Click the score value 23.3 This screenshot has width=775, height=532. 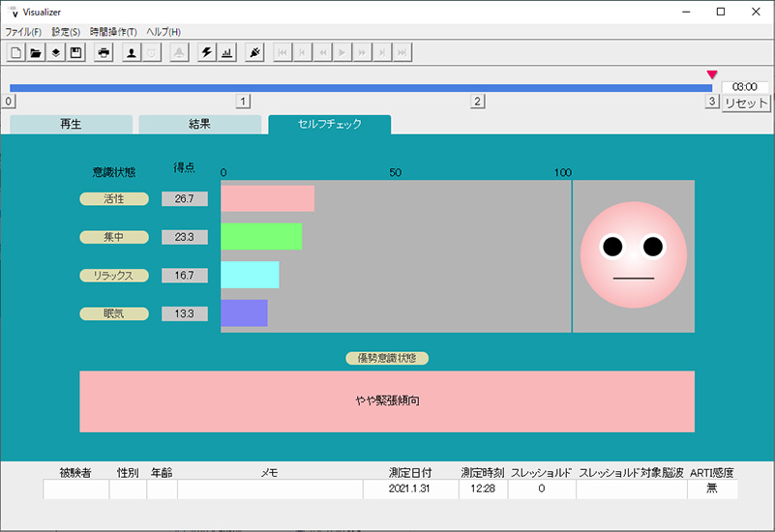pos(185,237)
